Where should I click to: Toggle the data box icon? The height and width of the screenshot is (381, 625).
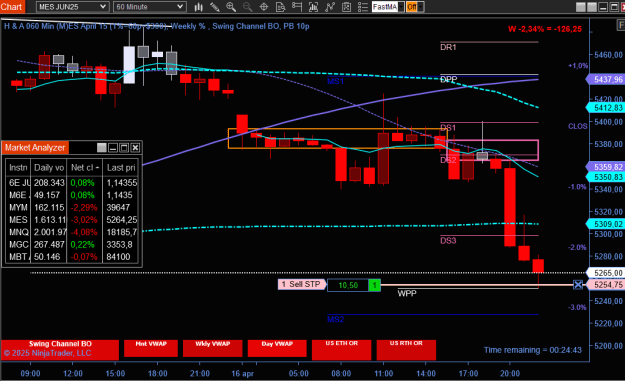(280, 7)
